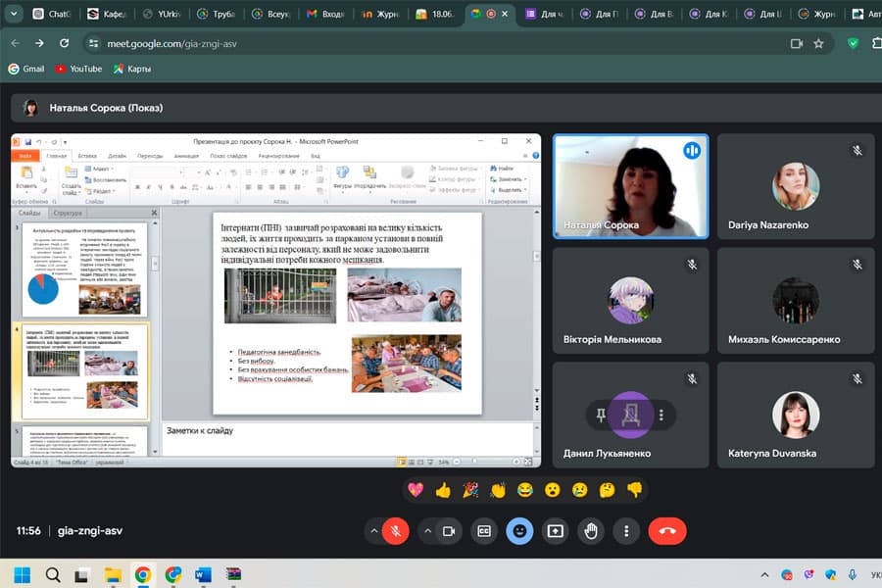This screenshot has height=588, width=882.
Task: Click the present screen icon
Action: pyautogui.click(x=556, y=530)
